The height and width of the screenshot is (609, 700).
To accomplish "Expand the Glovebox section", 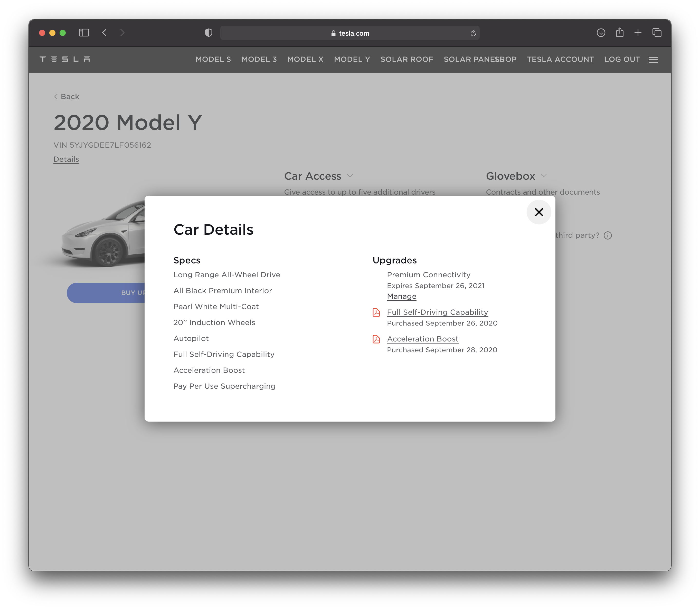I will click(543, 176).
